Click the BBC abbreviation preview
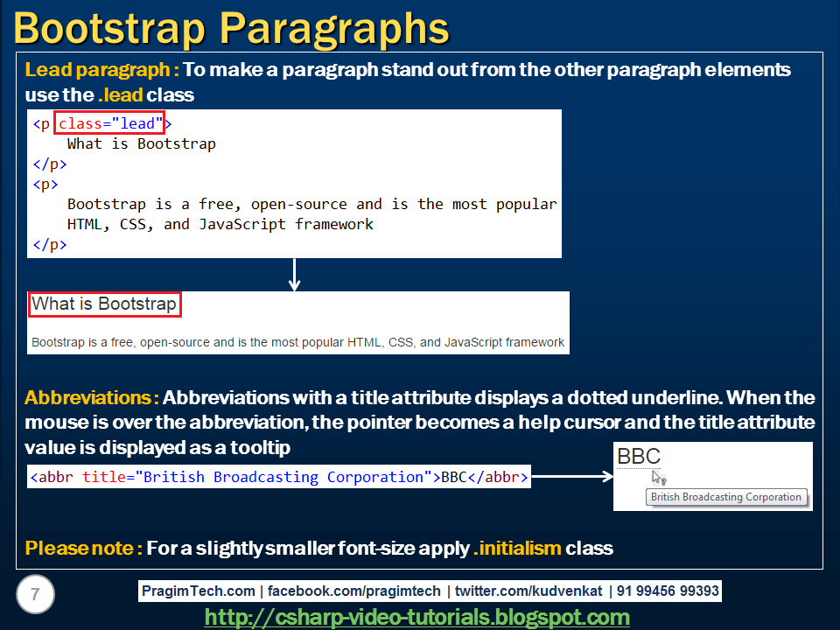Screen dimensions: 840x630 [x=638, y=457]
